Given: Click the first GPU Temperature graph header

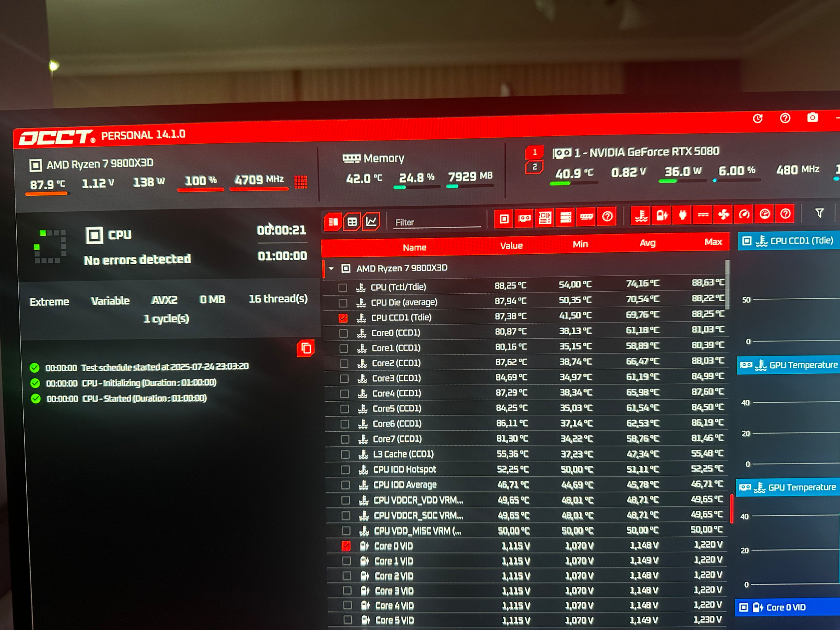Looking at the screenshot, I should click(x=788, y=365).
